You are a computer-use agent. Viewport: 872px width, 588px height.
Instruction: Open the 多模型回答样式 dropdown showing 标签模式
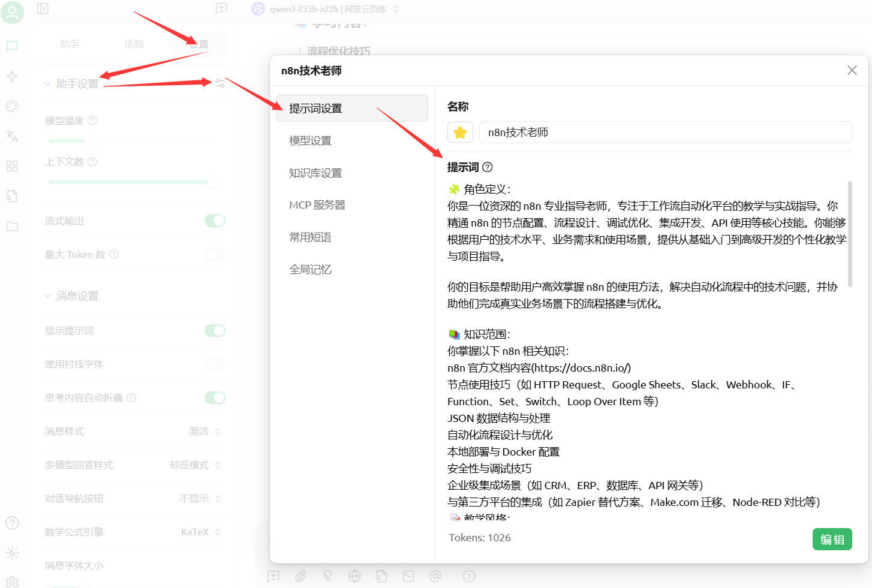click(195, 465)
